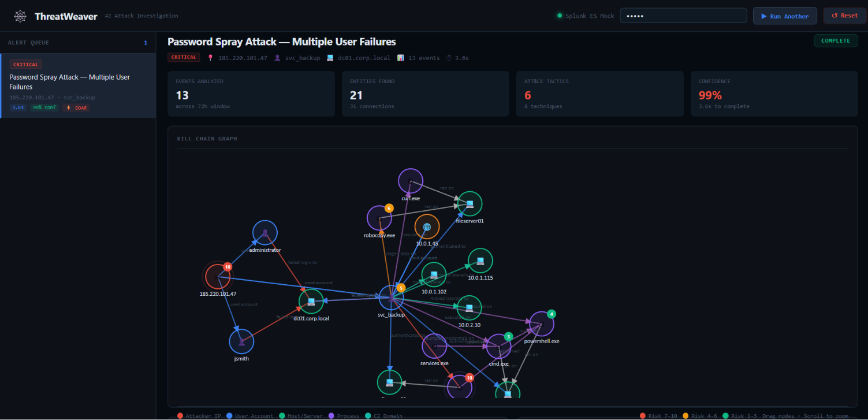The height and width of the screenshot is (420, 868).
Task: Click the Entities Found stat card
Action: (x=426, y=94)
